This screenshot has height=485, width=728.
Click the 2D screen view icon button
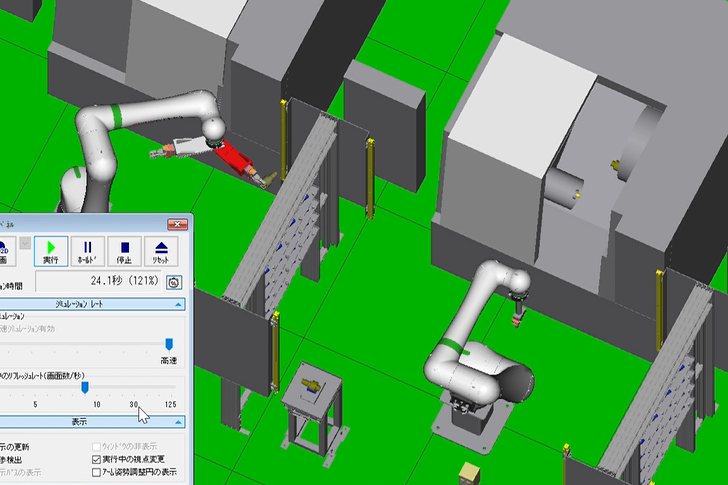pos(4,250)
